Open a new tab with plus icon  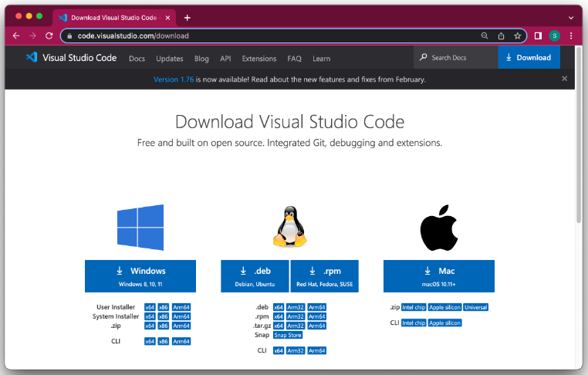(187, 18)
